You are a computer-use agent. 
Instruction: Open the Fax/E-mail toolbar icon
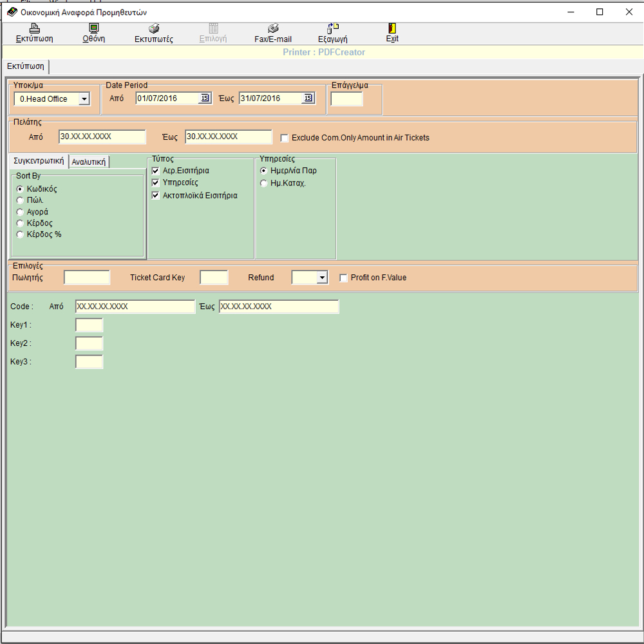[x=273, y=28]
